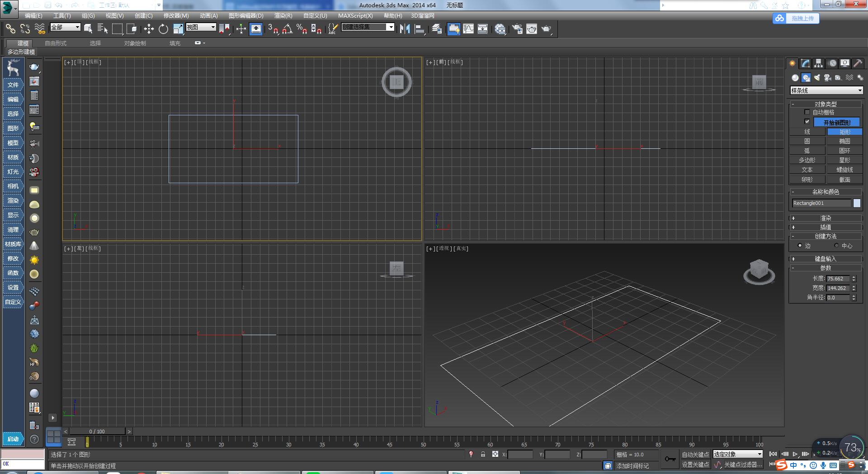Open Lights category in Create panel
Viewport: 868px width, 474px height.
[816, 77]
